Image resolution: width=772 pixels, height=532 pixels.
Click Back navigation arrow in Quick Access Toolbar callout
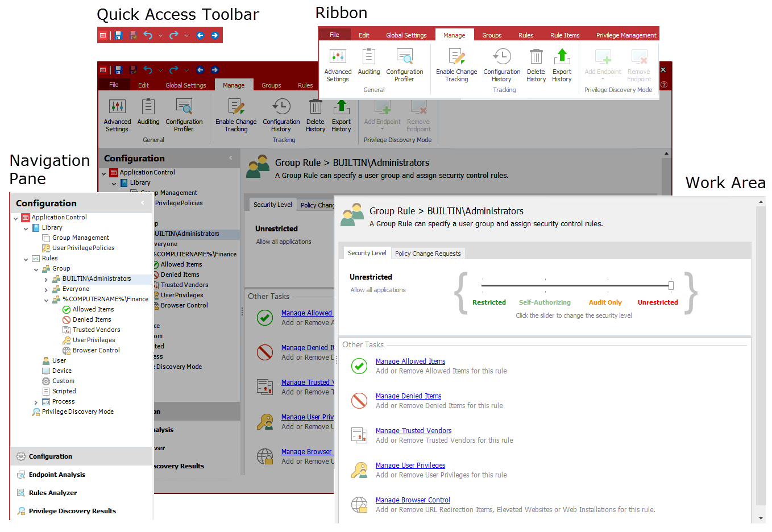(x=200, y=35)
